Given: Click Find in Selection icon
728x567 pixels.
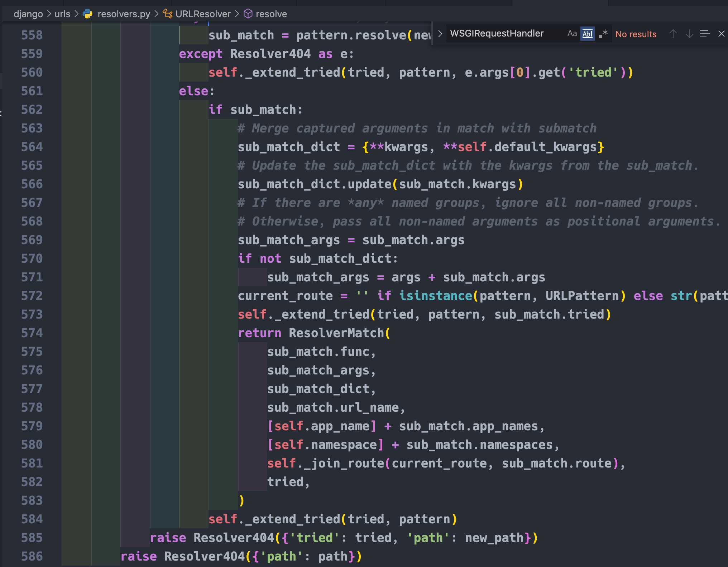Looking at the screenshot, I should [x=705, y=34].
